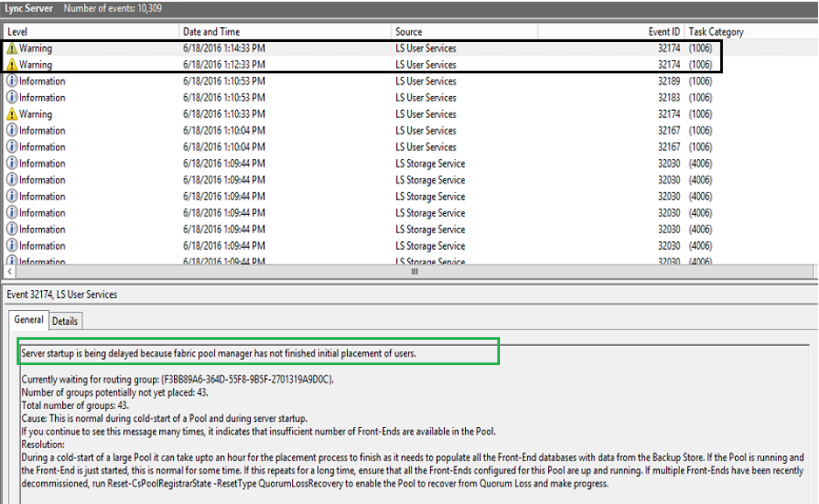This screenshot has height=504, width=819.
Task: Click LS User Services source for 1:12:33 PM
Action: click(426, 65)
